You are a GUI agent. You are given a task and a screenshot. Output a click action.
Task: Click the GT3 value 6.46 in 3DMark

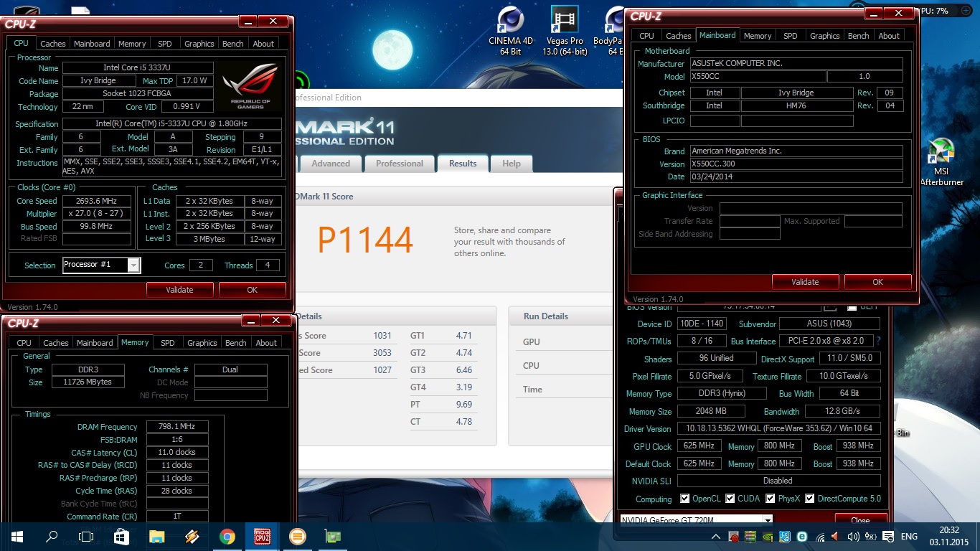pos(464,370)
